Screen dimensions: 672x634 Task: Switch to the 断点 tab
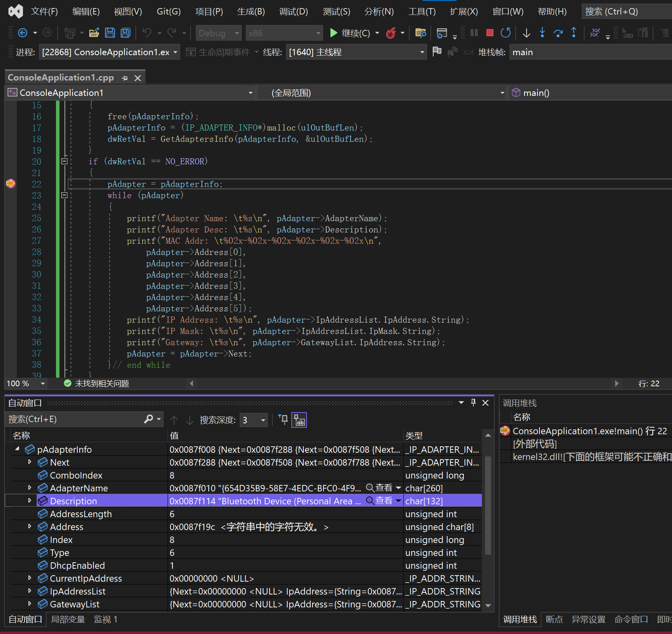click(x=554, y=619)
